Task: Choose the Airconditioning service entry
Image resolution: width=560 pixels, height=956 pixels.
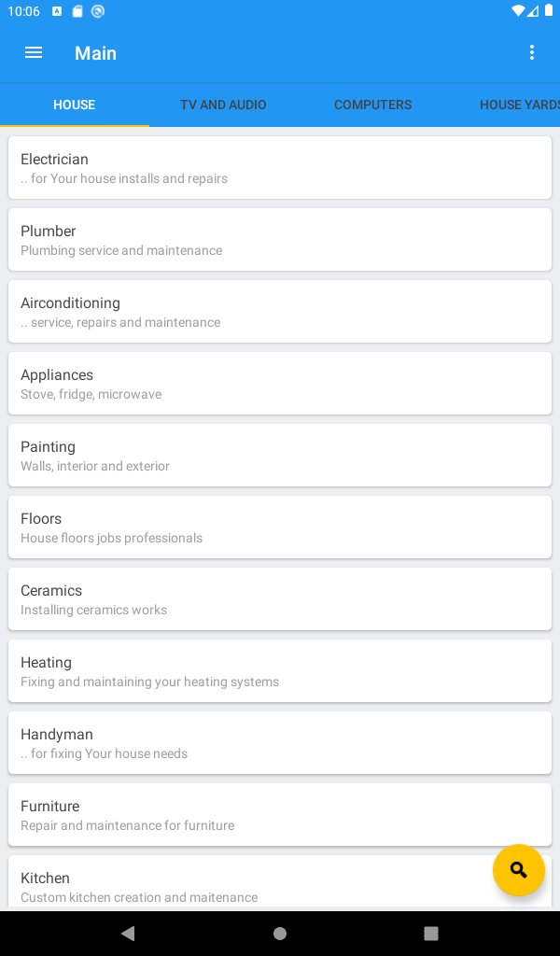Action: point(279,312)
